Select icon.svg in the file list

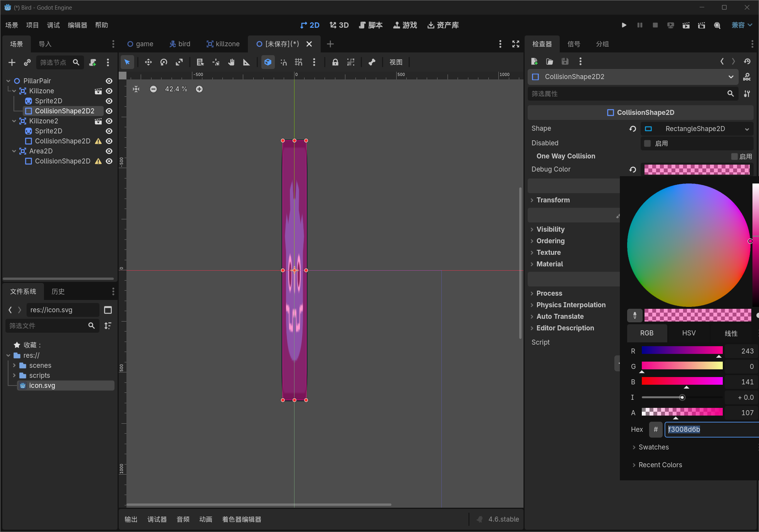coord(66,386)
